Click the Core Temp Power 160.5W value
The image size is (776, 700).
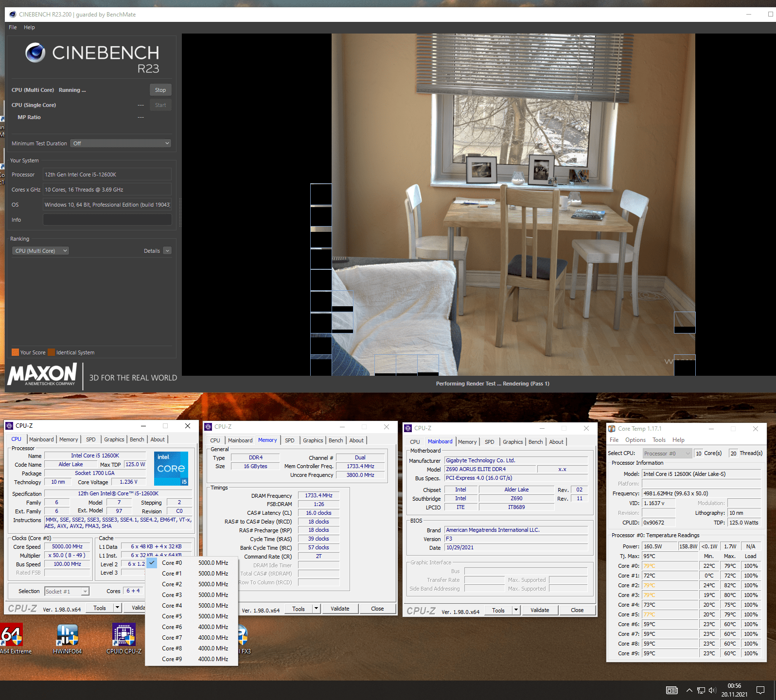pos(659,546)
